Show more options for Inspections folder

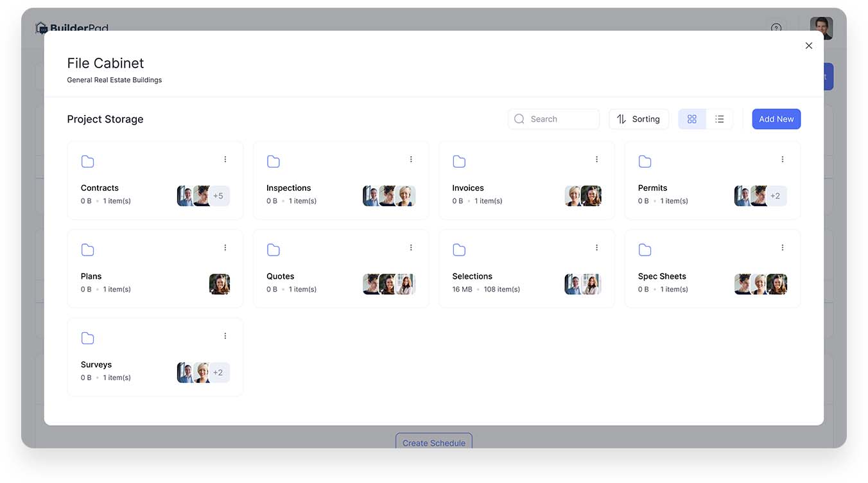pos(411,159)
